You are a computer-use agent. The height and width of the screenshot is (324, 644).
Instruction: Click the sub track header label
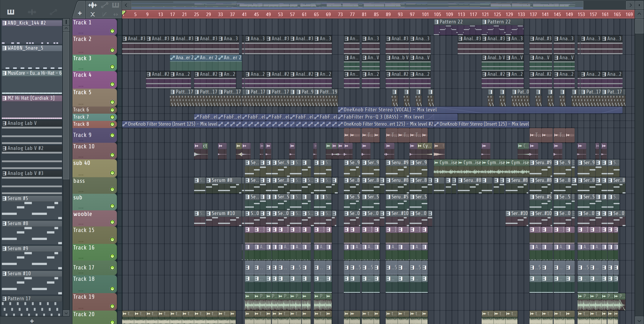click(78, 198)
